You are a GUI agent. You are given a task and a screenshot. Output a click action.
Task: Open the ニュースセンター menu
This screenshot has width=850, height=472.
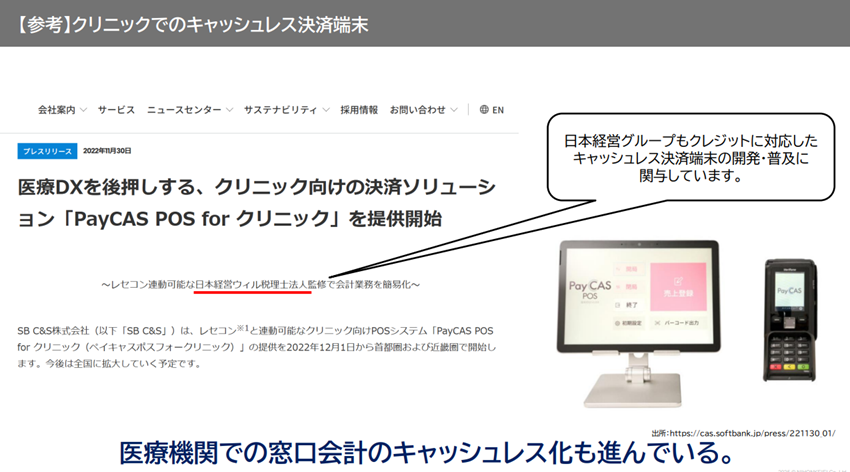pyautogui.click(x=184, y=110)
